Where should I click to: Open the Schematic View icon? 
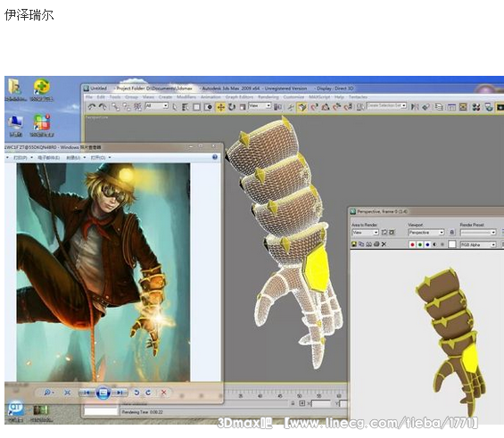[463, 107]
